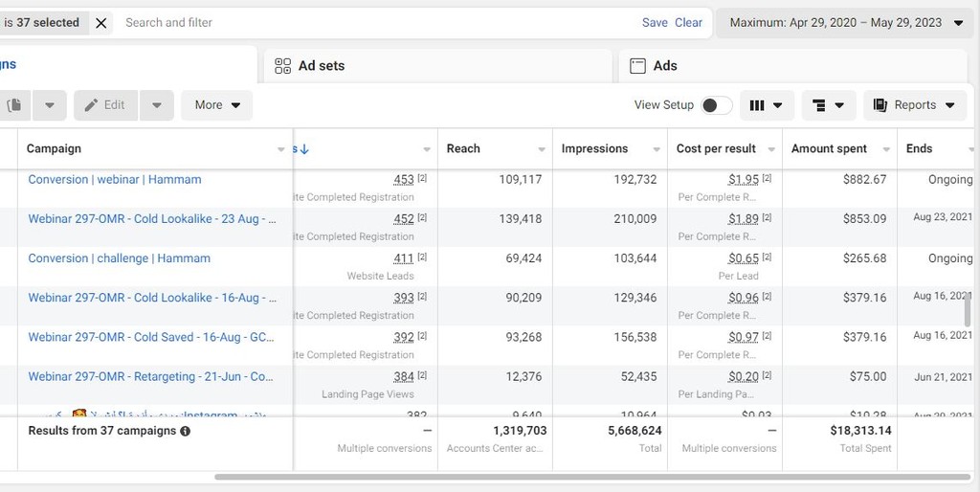Open 'Conversion | webinar | Hammam' campaign
Viewport: 980px width, 492px height.
(x=115, y=180)
